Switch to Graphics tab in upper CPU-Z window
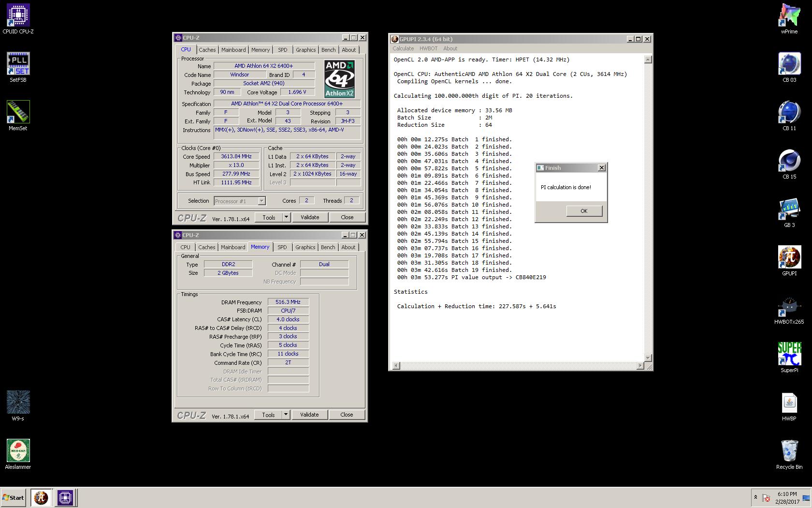The width and height of the screenshot is (812, 508). pyautogui.click(x=306, y=50)
